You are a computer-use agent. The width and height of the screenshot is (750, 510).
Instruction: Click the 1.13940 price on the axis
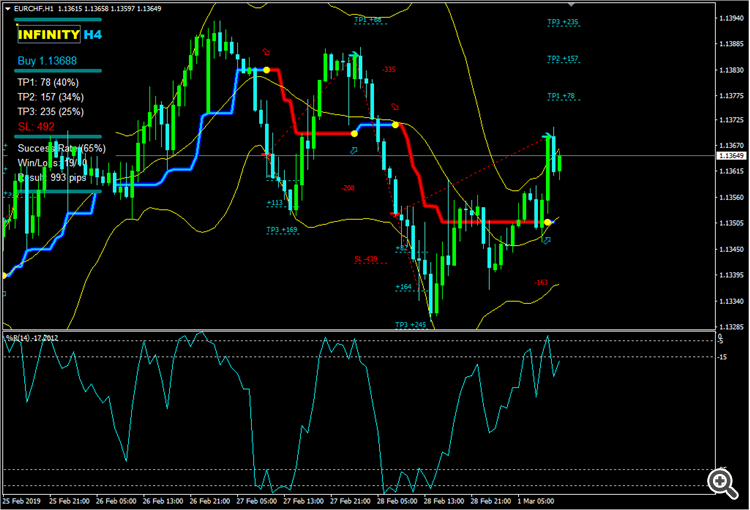coord(732,18)
